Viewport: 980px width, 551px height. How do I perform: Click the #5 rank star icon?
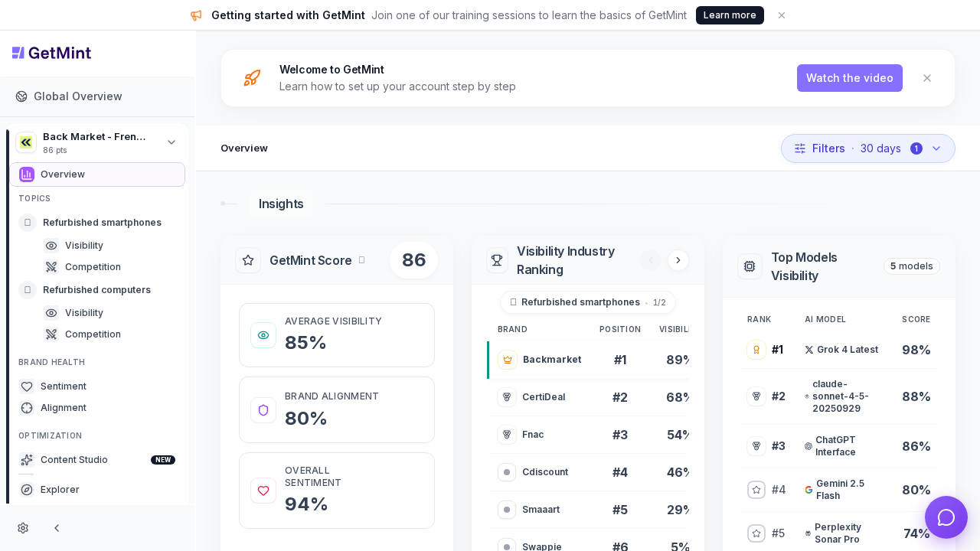click(756, 533)
